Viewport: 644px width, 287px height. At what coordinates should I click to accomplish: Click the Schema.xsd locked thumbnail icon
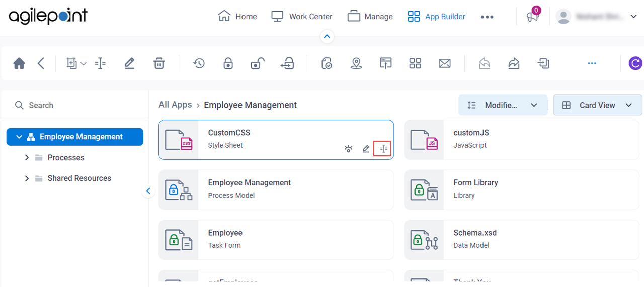424,240
